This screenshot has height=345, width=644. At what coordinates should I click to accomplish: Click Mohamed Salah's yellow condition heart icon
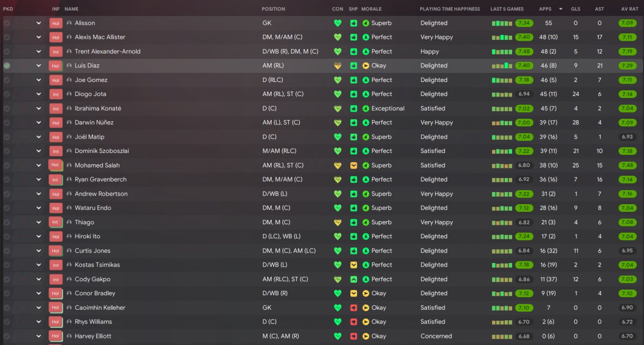pyautogui.click(x=338, y=165)
